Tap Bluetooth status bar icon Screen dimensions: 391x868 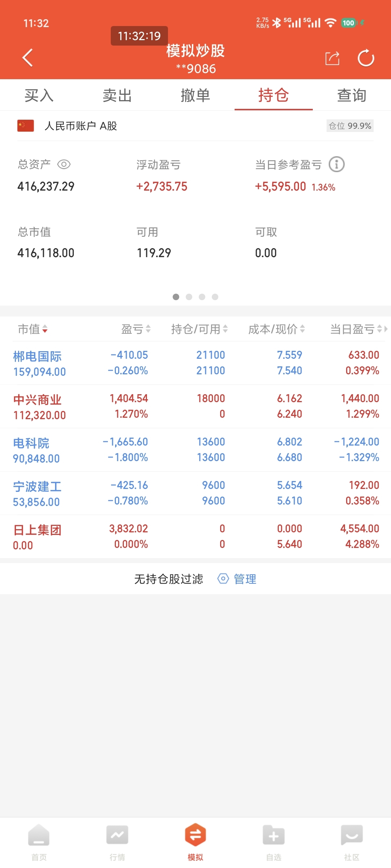(x=277, y=23)
